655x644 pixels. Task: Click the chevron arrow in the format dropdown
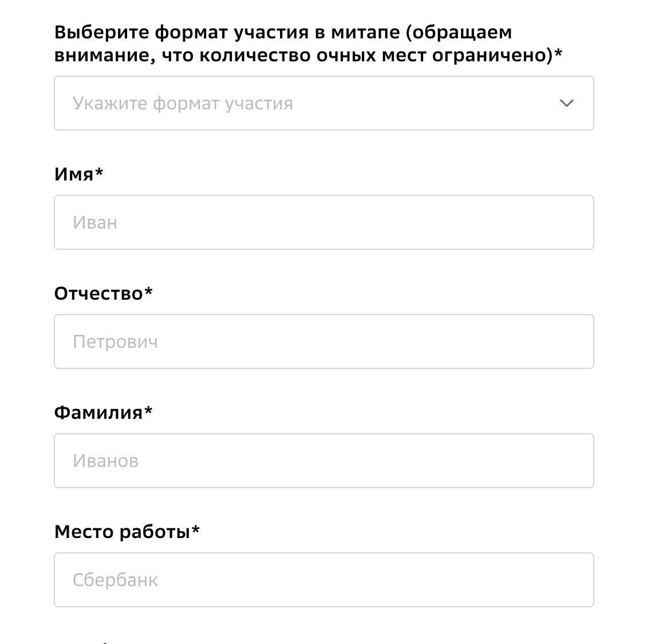[566, 103]
